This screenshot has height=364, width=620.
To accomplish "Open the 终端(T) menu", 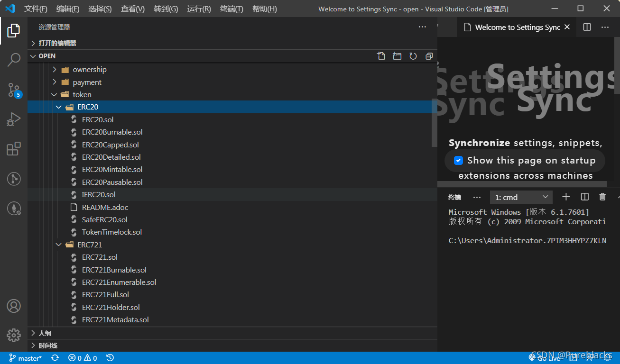I will point(232,9).
